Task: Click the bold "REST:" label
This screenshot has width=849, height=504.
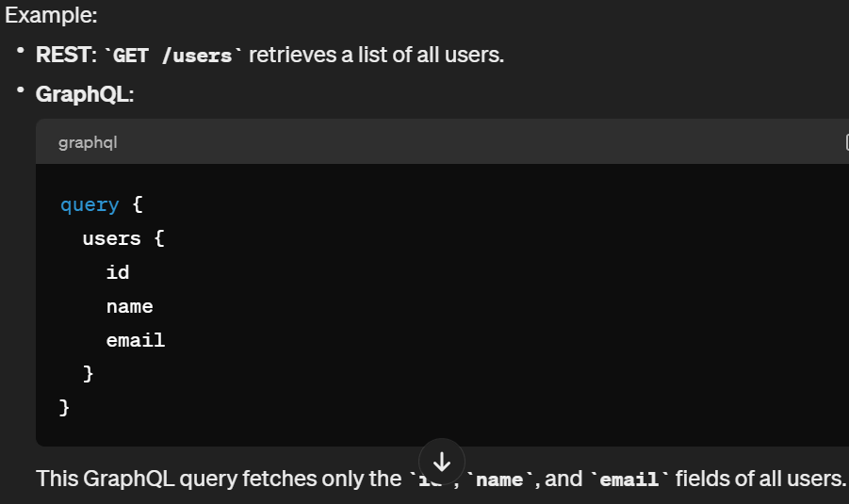Action: (67, 55)
